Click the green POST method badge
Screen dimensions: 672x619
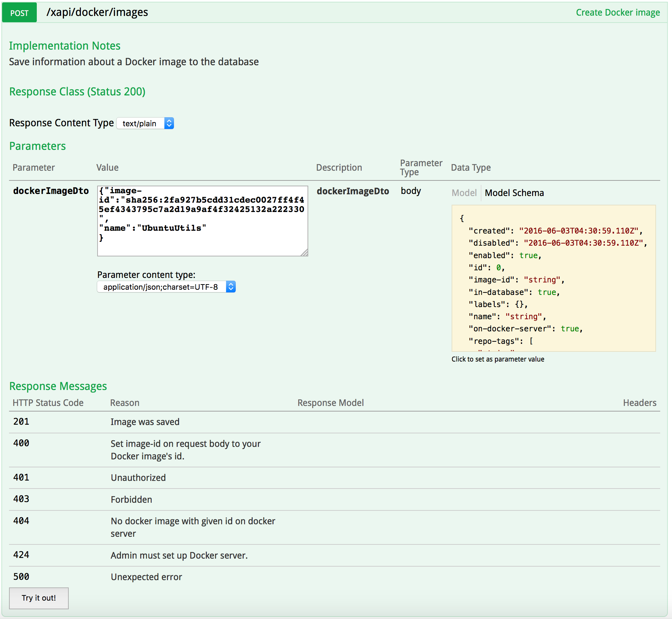(19, 13)
